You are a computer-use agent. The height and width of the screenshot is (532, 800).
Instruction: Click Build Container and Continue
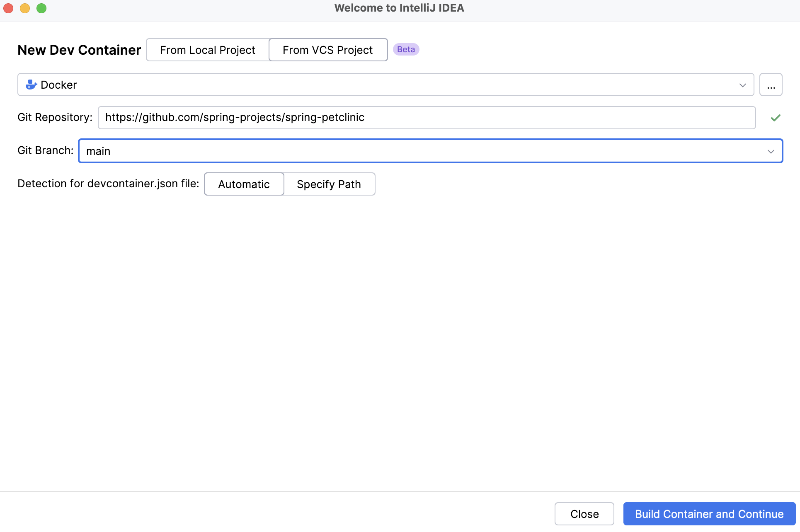(x=710, y=514)
